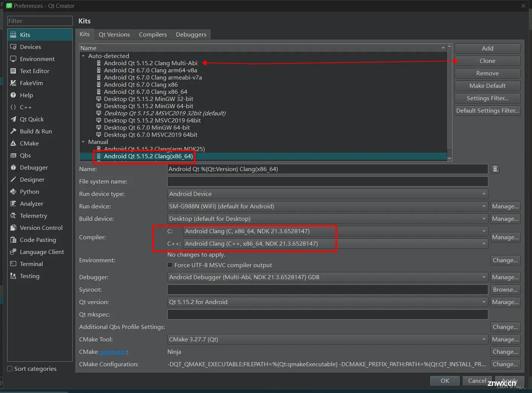
Task: Switch to the Qt Versions tab
Action: point(114,34)
